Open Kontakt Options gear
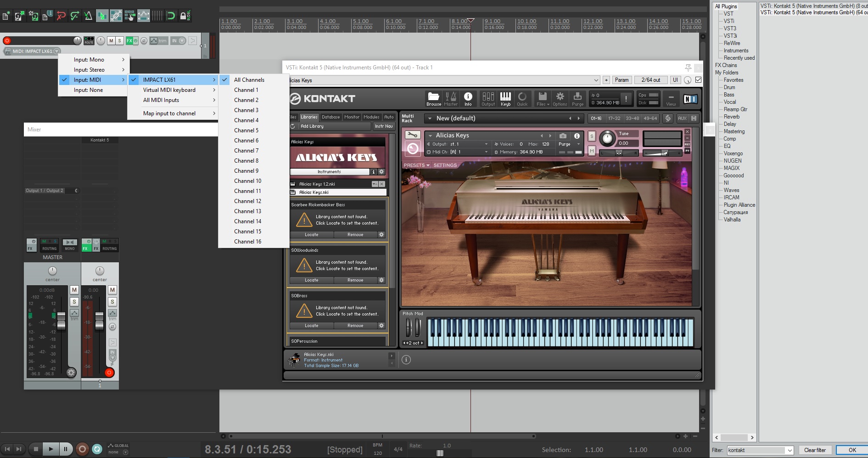This screenshot has width=868, height=458. (560, 98)
